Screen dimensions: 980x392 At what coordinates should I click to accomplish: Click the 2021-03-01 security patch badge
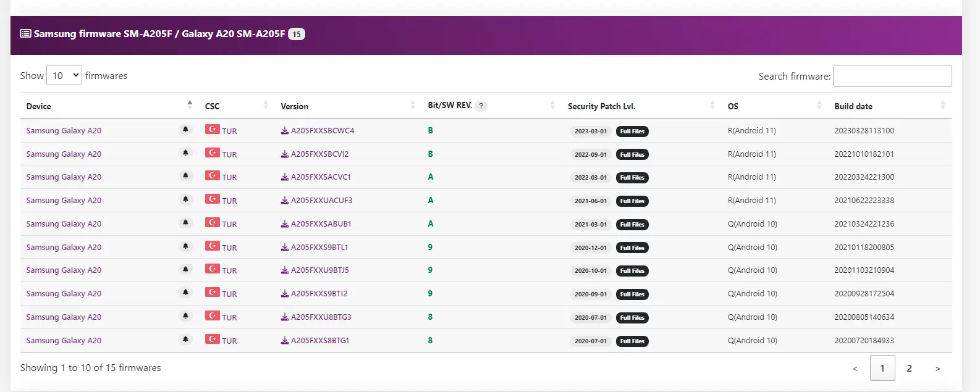tap(591, 225)
